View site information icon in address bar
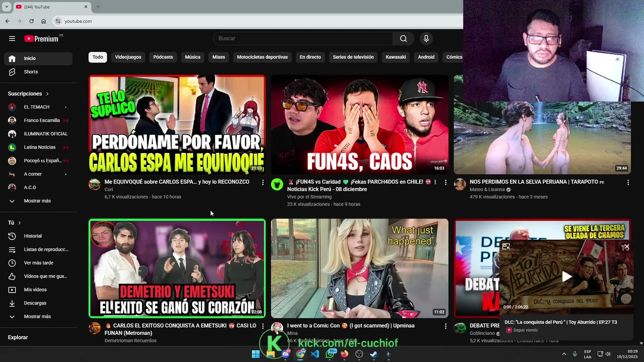Screen dimensions: 644x362 [58, 21]
